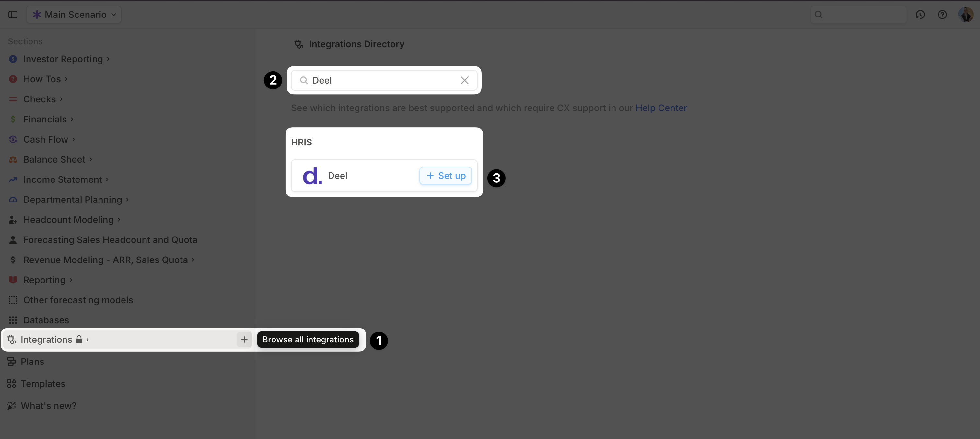
Task: Click the Deel logo icon
Action: click(x=312, y=176)
